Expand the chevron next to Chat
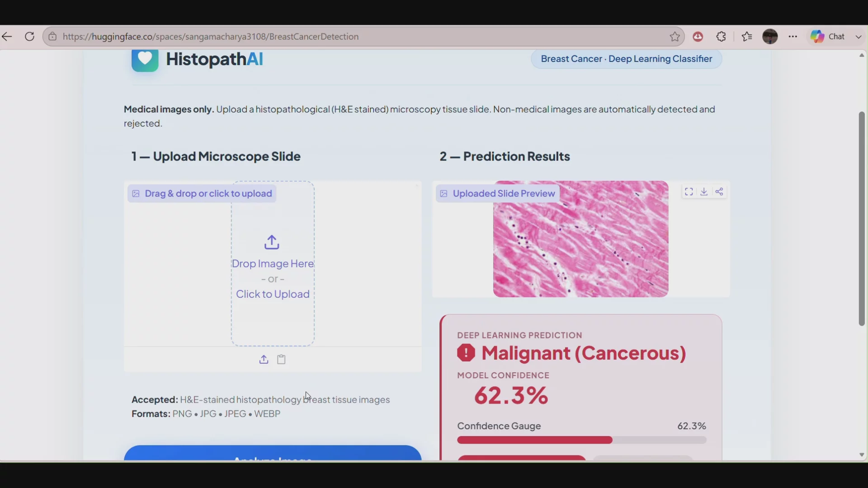Viewport: 868px width, 488px height. (x=858, y=37)
